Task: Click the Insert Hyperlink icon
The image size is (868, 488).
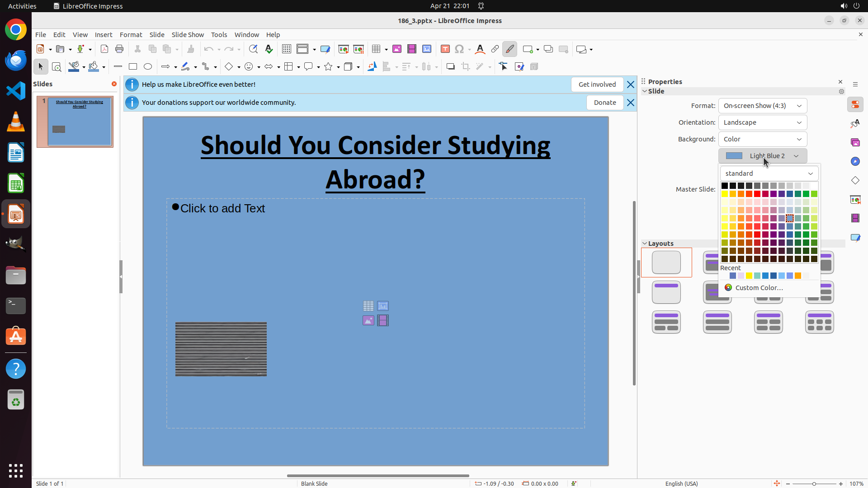Action: (495, 49)
